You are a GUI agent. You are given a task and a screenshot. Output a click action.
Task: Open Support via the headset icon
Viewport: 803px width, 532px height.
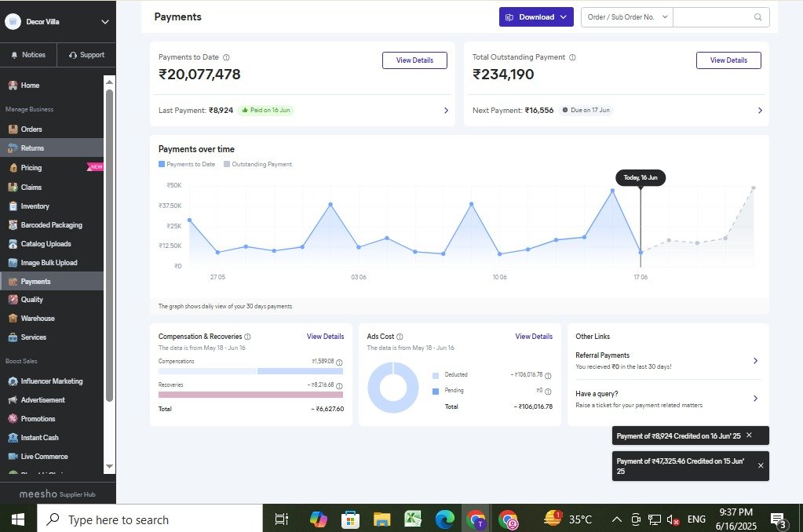[86, 55]
